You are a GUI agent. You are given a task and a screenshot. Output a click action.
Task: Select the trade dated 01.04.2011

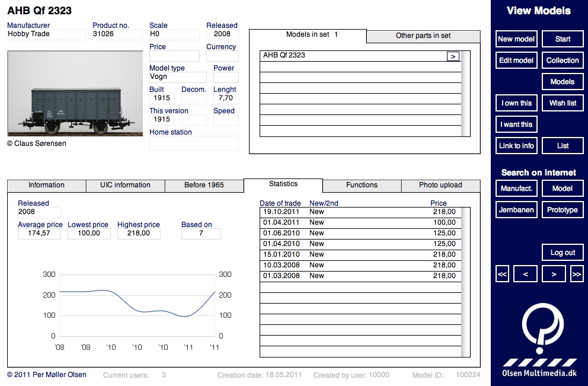360,223
